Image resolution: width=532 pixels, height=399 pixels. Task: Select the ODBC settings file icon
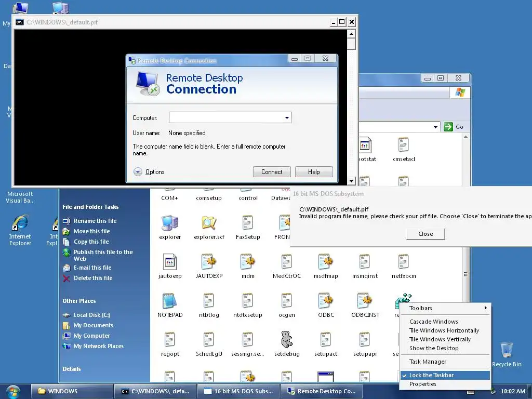click(326, 301)
